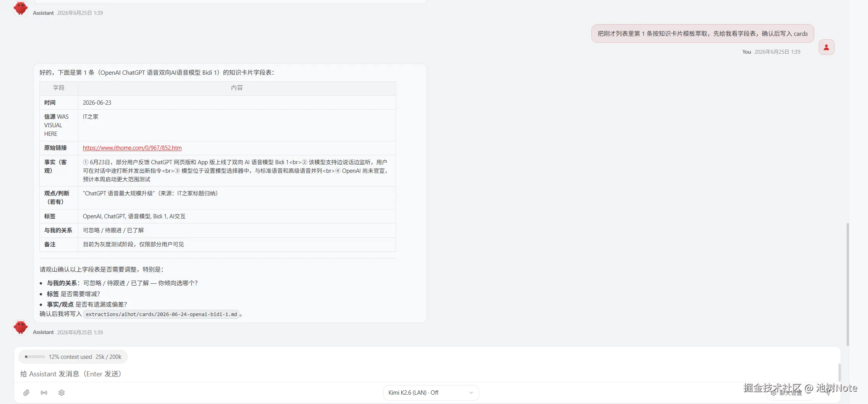Click the 标签 row label in table
The width and height of the screenshot is (868, 404).
(50, 216)
